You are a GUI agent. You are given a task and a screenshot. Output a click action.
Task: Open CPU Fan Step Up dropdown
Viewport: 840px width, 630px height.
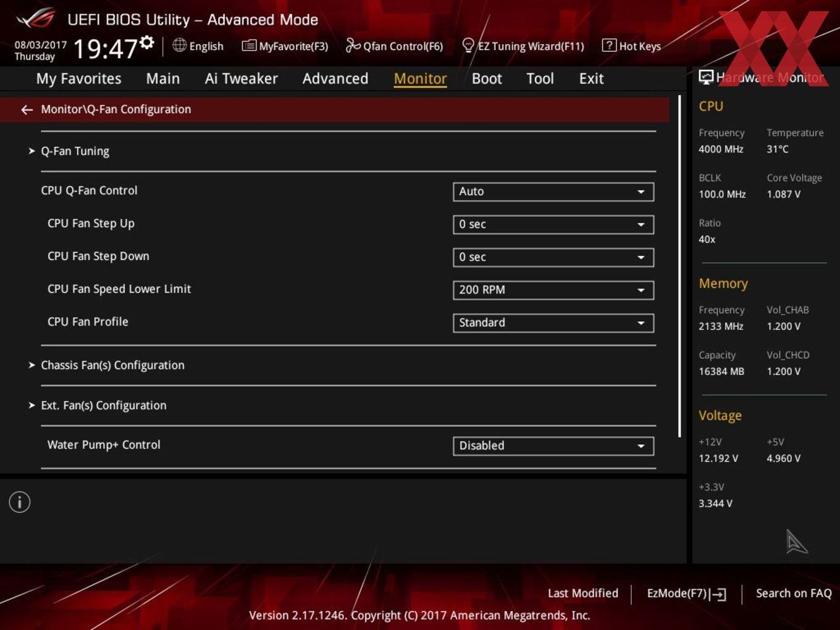553,224
